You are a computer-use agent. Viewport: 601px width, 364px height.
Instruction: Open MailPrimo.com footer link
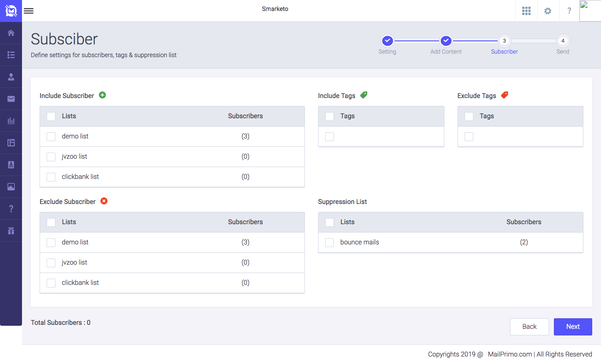tap(509, 354)
